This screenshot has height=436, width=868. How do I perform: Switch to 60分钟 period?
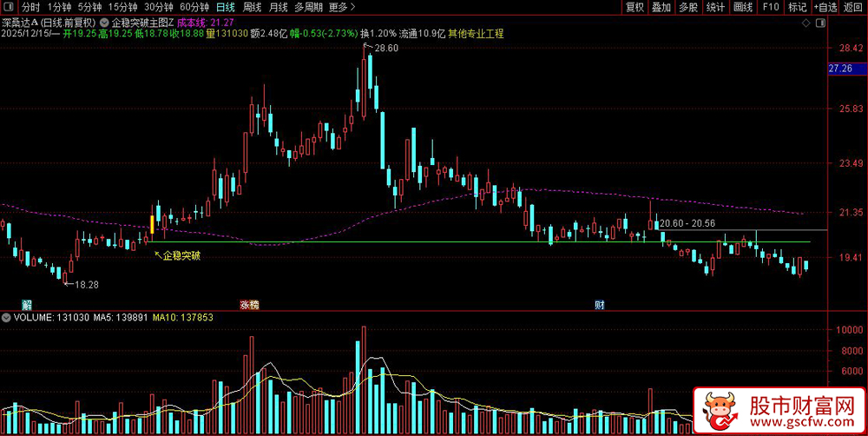(x=194, y=7)
